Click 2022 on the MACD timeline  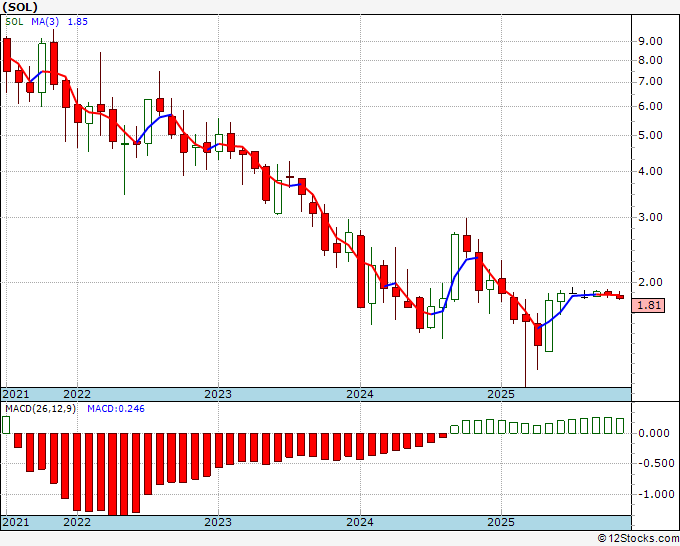pyautogui.click(x=77, y=522)
